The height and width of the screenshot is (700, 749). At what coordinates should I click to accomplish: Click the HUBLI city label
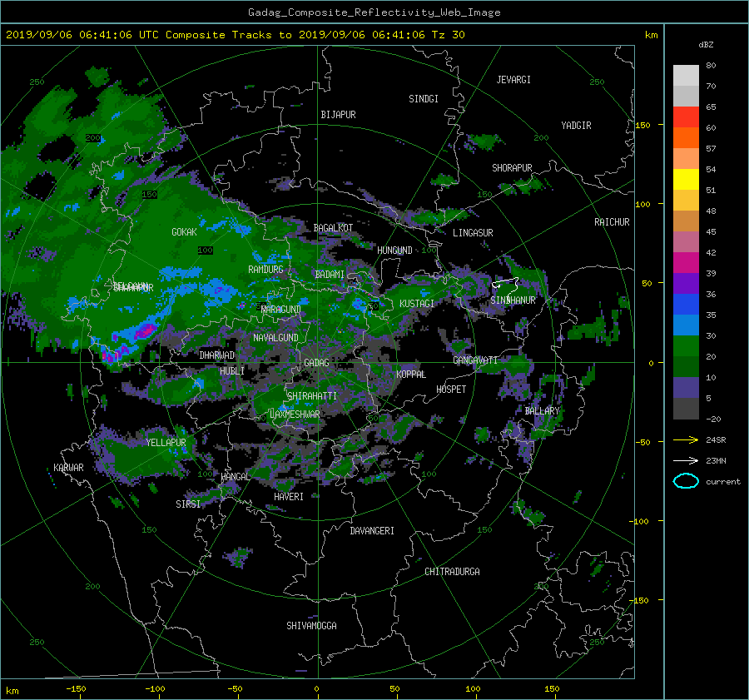(232, 371)
